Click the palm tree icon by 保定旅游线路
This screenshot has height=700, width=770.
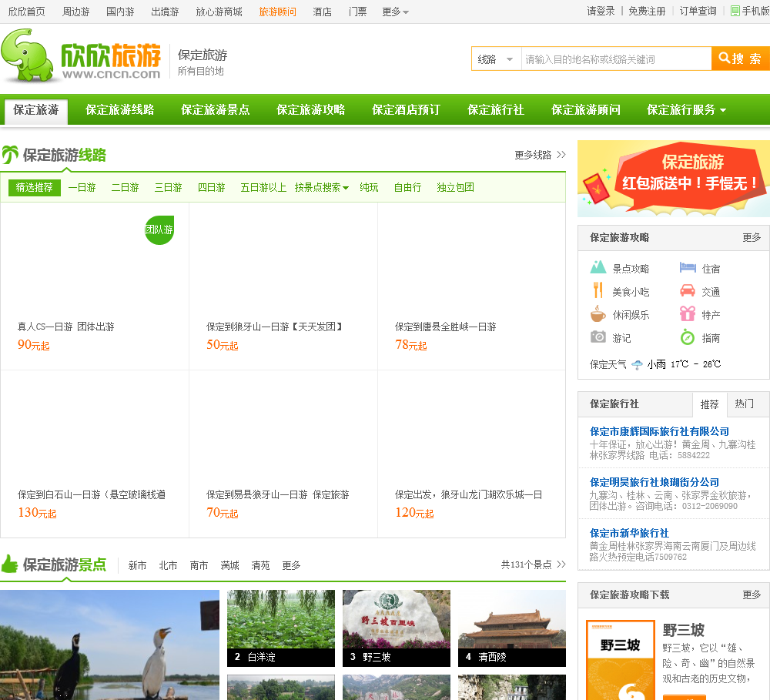click(x=10, y=155)
